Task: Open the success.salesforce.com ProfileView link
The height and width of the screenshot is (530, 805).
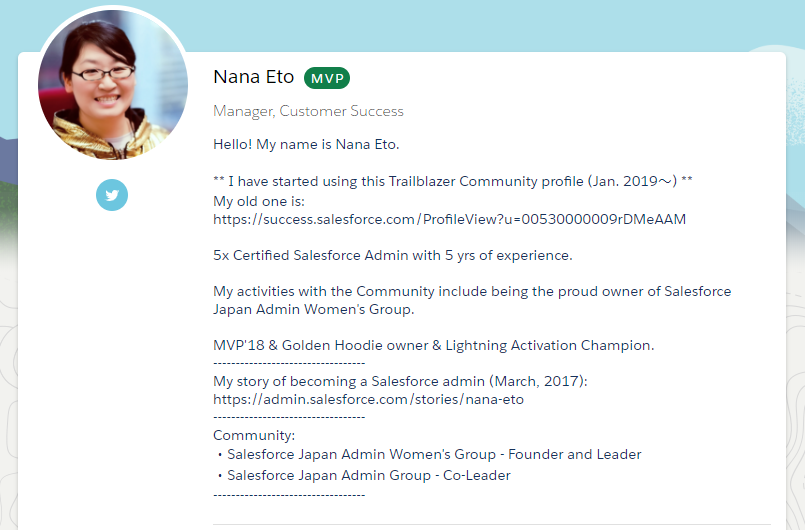Action: 449,219
